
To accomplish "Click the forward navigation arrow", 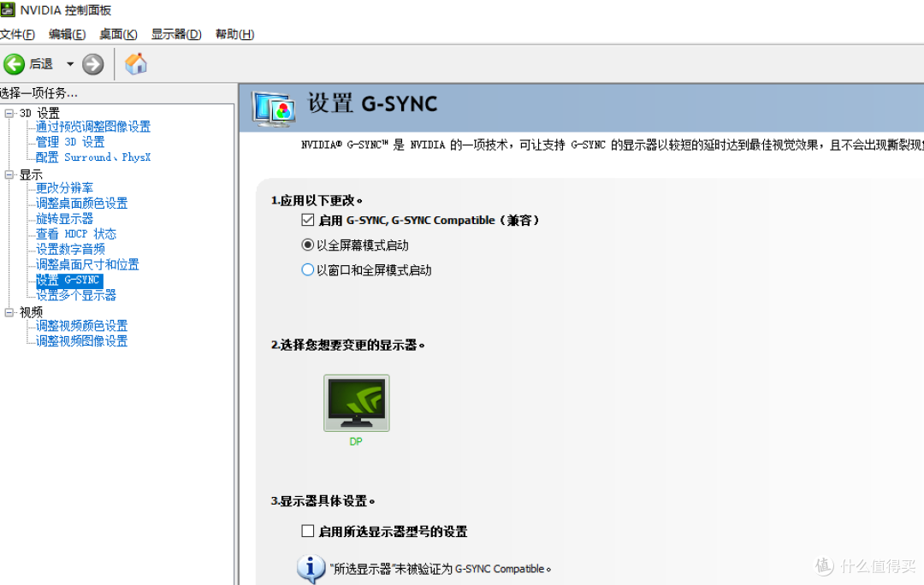I will 92,63.
